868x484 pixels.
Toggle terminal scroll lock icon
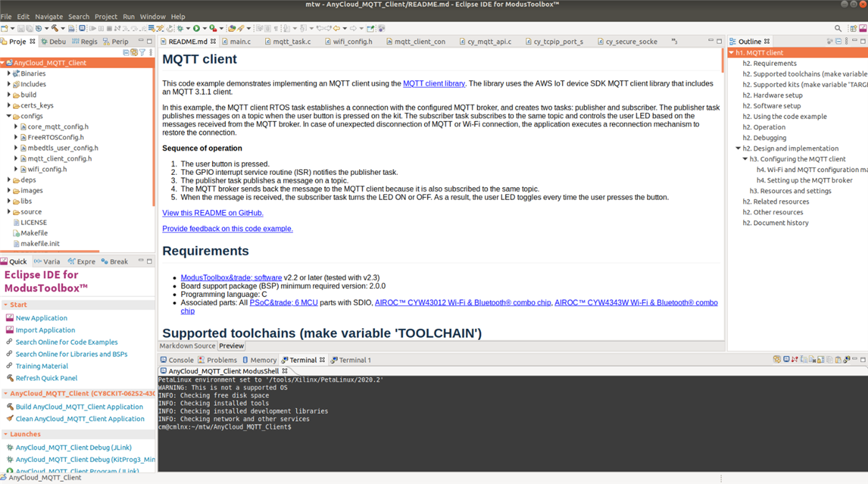821,359
